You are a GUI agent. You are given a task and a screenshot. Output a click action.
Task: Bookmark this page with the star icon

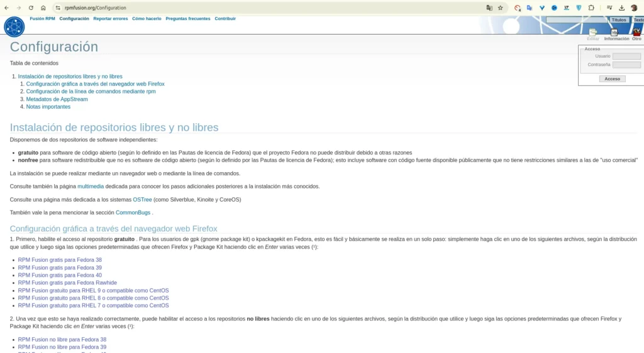(x=500, y=8)
